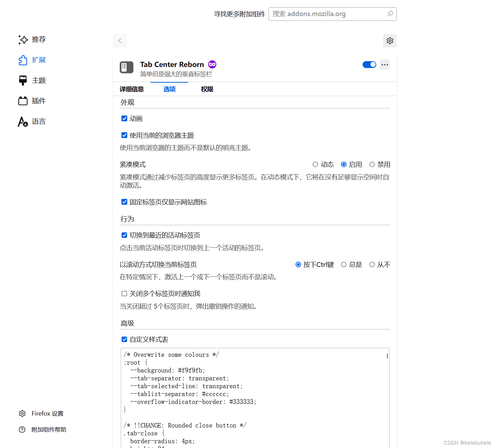Open Firefox 设置 settings link

(41, 413)
